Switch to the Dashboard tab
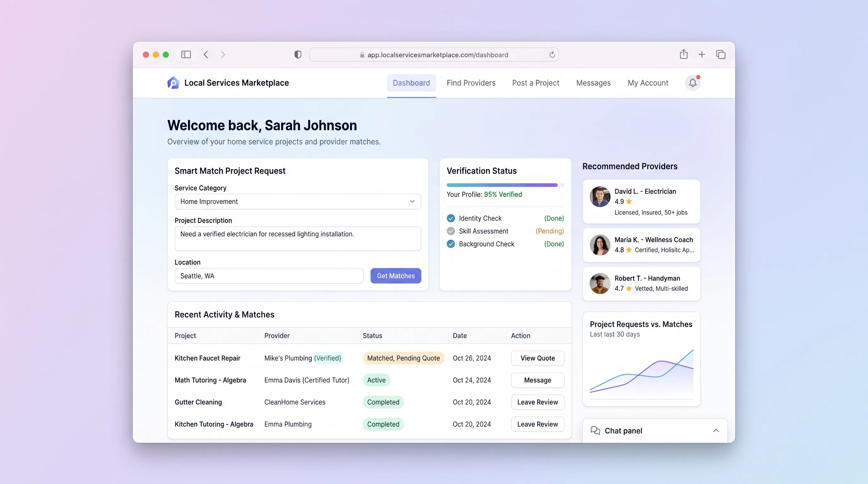868x484 pixels. click(411, 83)
